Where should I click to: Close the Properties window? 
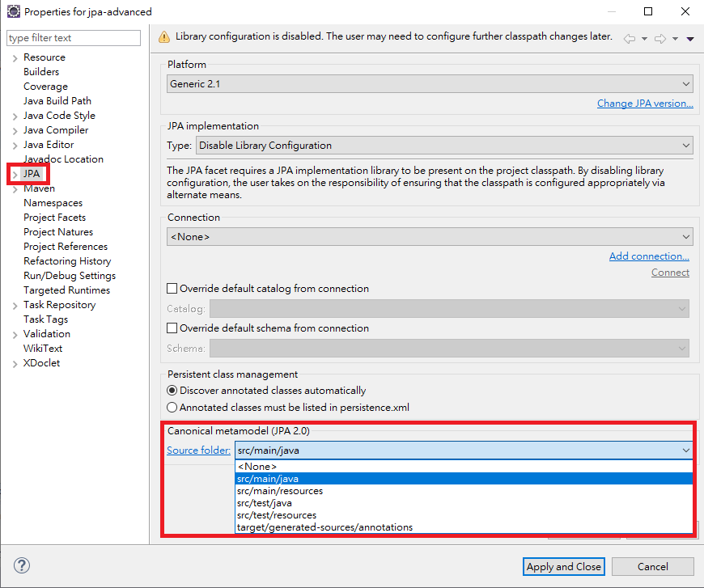click(685, 11)
